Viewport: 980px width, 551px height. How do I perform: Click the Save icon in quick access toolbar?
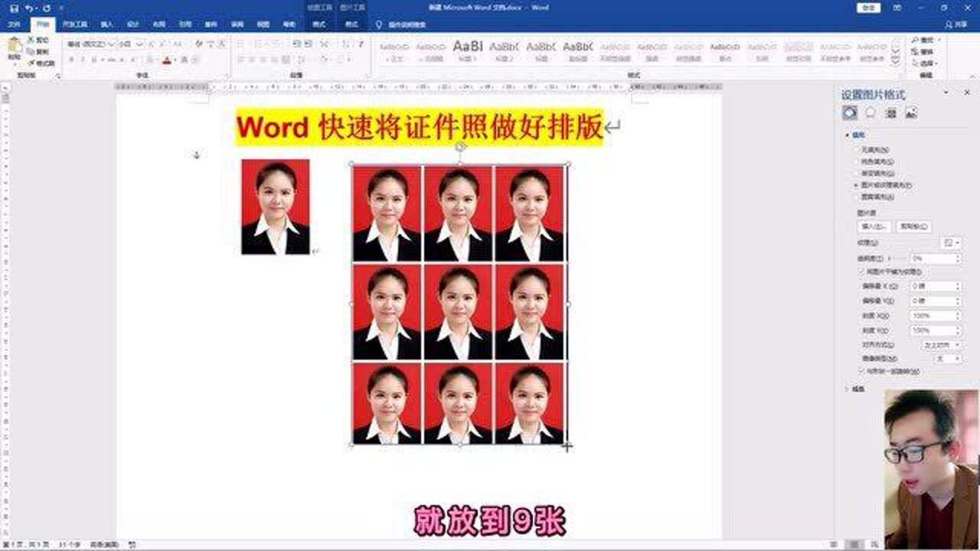[x=13, y=8]
